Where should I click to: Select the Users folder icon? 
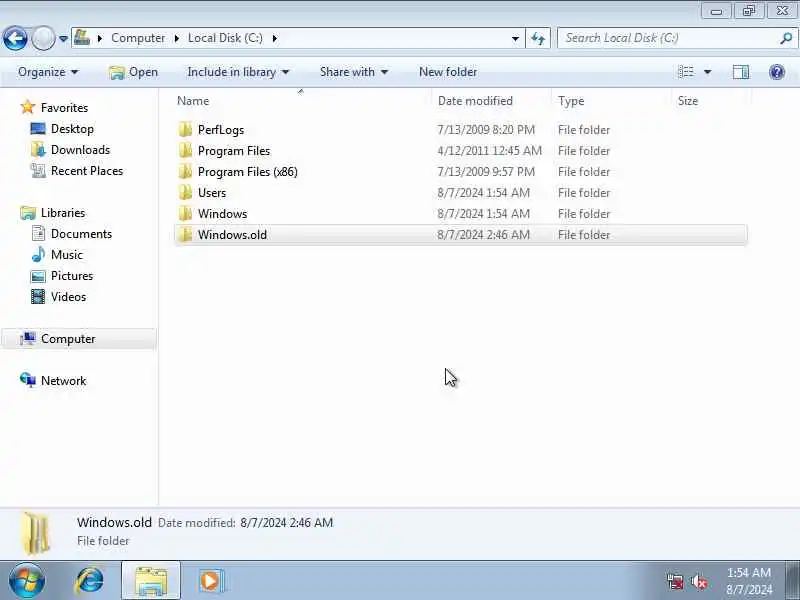tap(186, 192)
